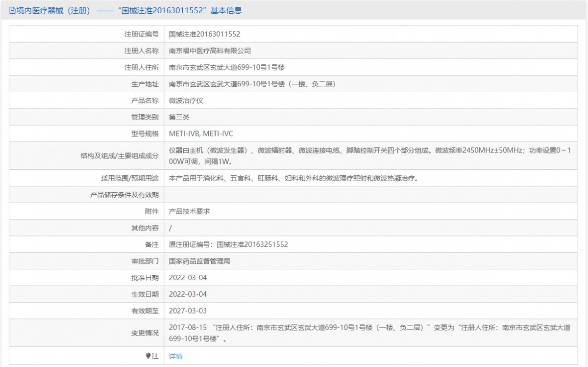588x367 pixels.
Task: Select the expiry date 2027-03-03
Action: pos(188,311)
